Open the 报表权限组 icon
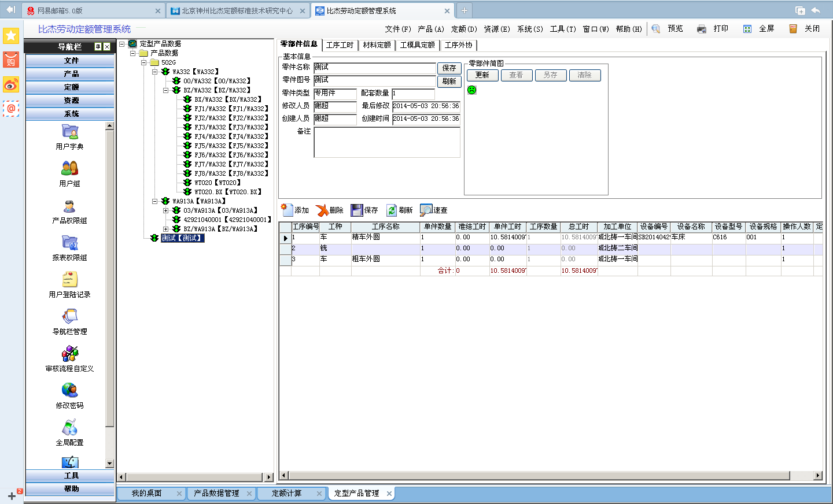The image size is (833, 504). click(70, 243)
